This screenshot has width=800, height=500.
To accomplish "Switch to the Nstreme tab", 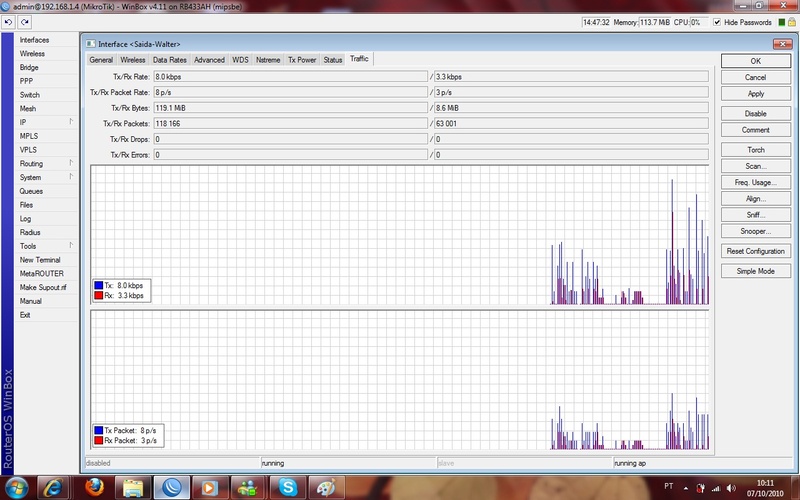I will click(268, 60).
